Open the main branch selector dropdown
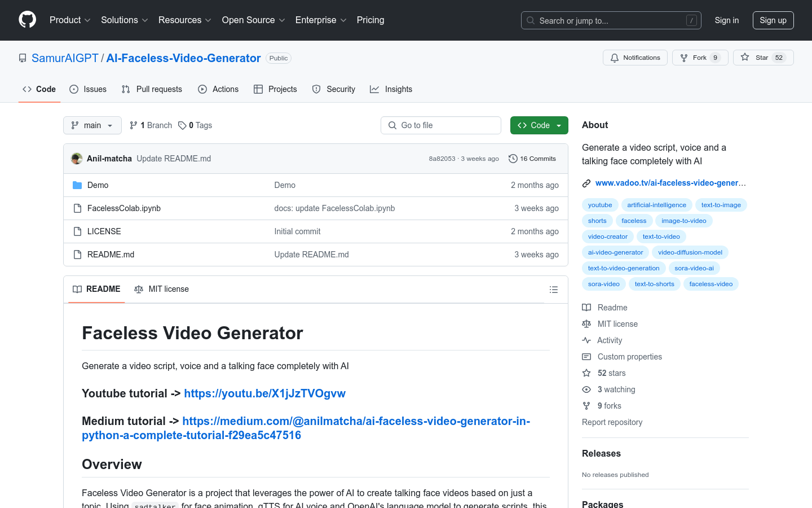This screenshot has width=812, height=508. coord(92,125)
